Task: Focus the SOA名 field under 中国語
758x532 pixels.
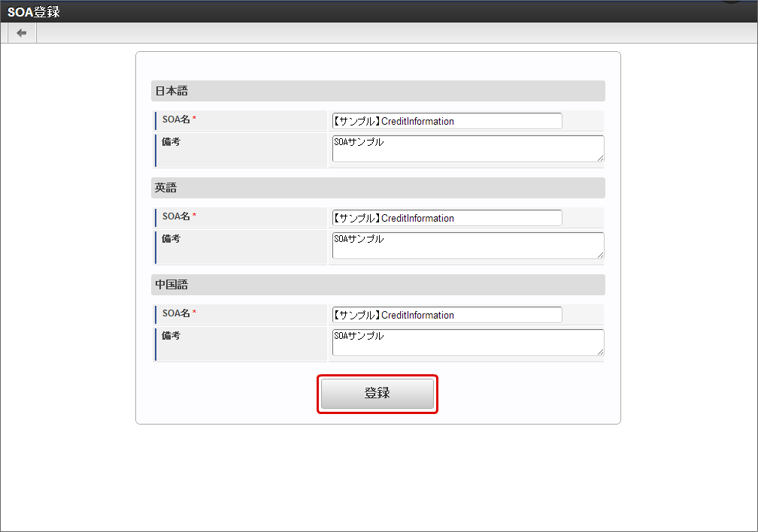Action: pyautogui.click(x=447, y=315)
